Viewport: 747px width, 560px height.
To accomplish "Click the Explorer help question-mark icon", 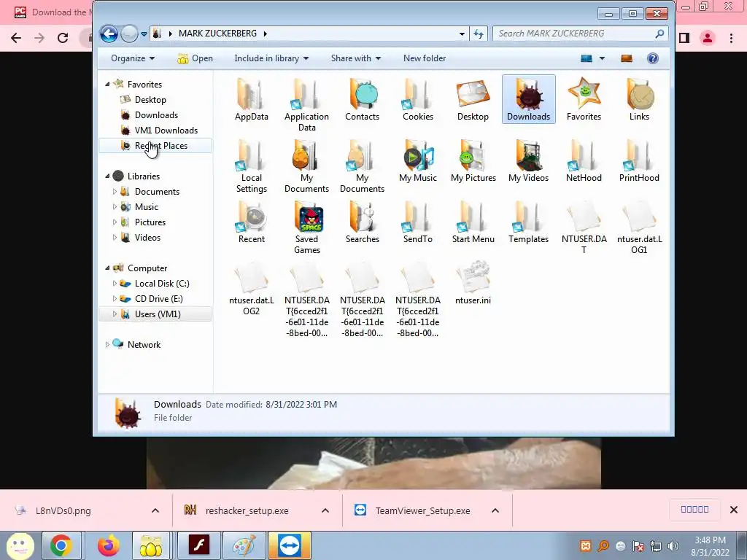I will [x=653, y=58].
